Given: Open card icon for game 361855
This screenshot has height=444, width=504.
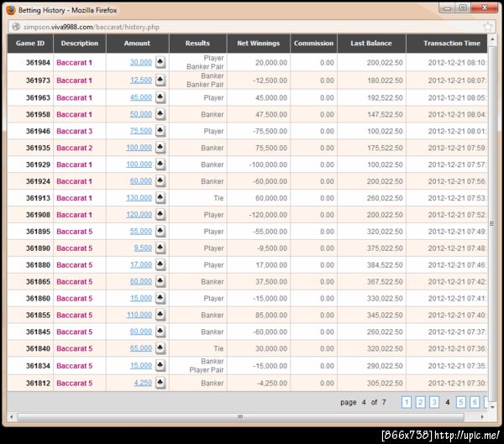Looking at the screenshot, I should point(160,315).
